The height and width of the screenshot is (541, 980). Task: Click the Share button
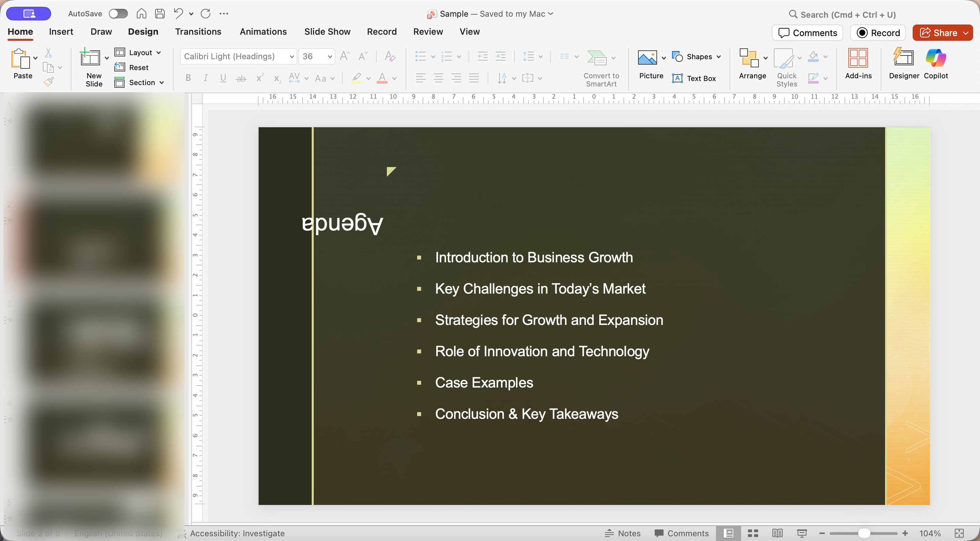click(x=938, y=33)
